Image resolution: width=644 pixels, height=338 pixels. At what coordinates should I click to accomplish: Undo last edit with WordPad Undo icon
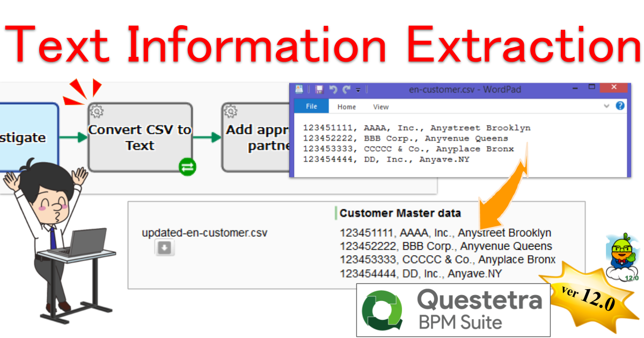[x=333, y=90]
